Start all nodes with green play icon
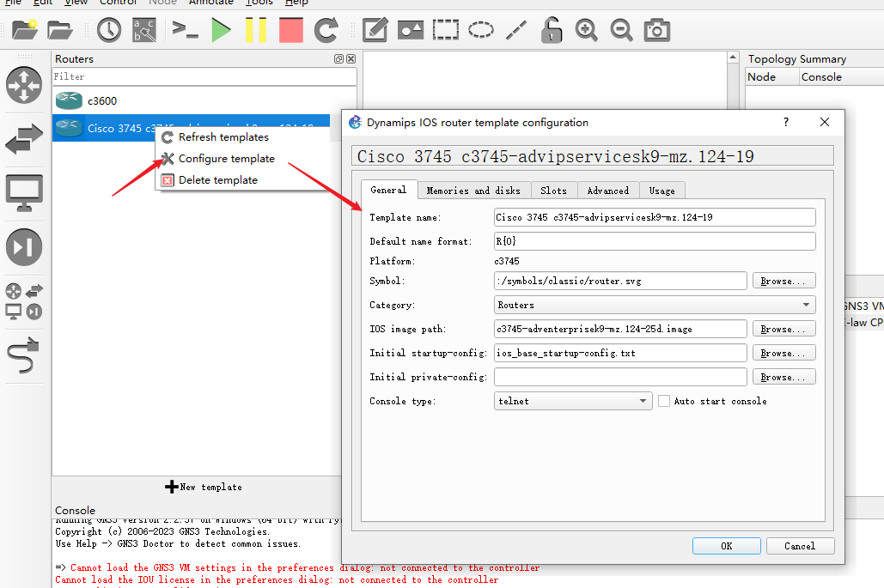 pos(221,30)
